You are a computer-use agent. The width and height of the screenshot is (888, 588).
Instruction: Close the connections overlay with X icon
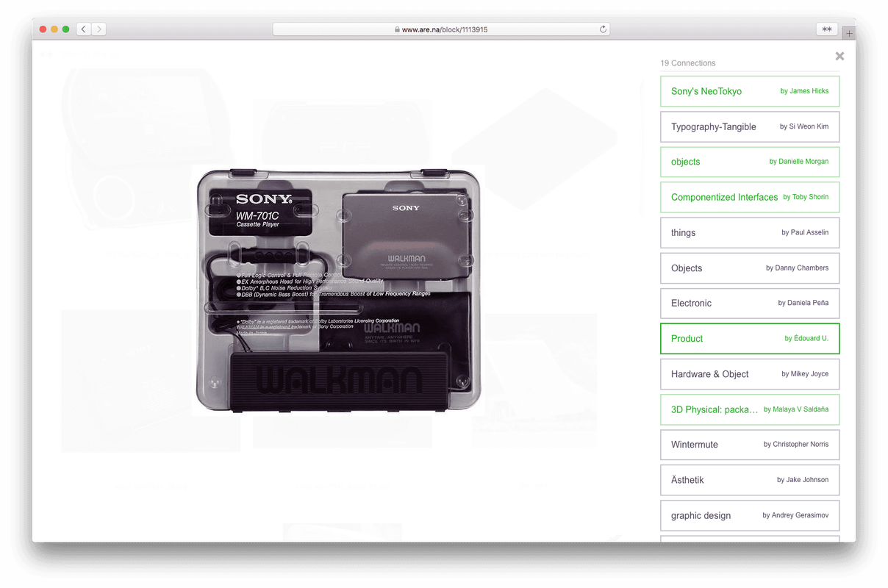839,56
